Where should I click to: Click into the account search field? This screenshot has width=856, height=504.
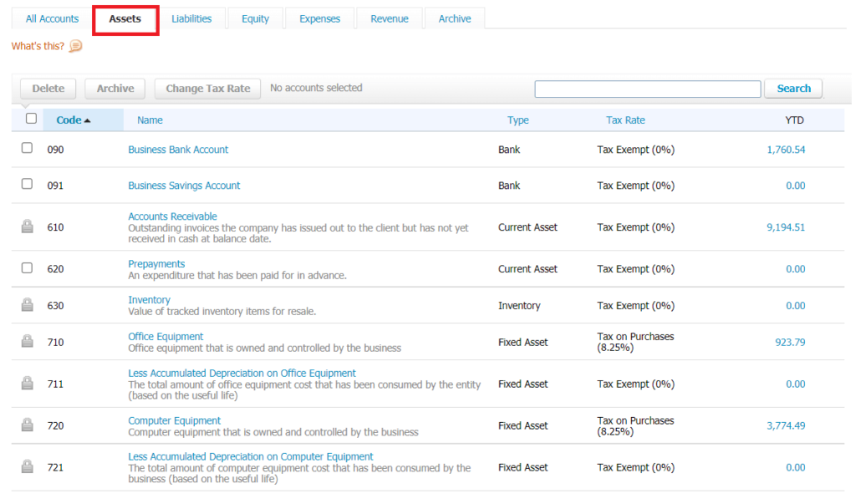647,89
